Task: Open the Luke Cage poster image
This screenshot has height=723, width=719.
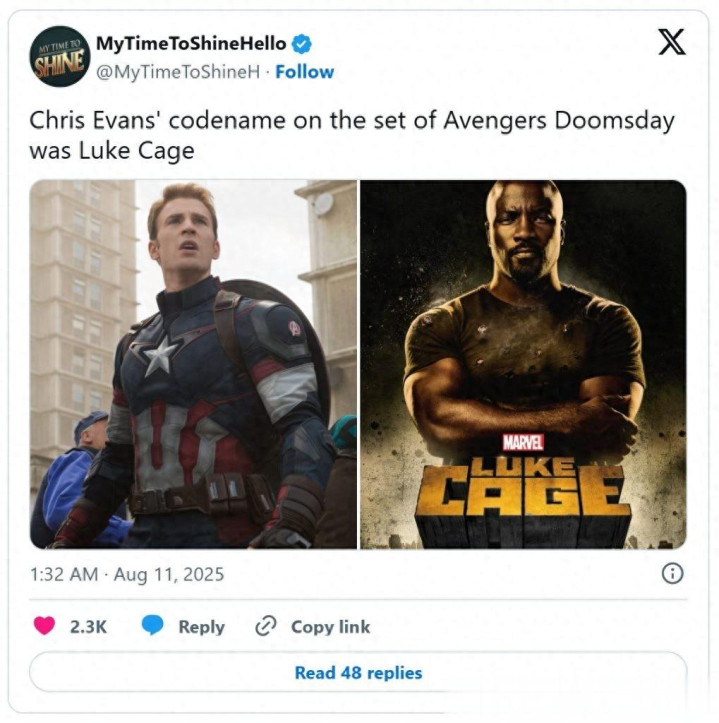Action: 523,364
